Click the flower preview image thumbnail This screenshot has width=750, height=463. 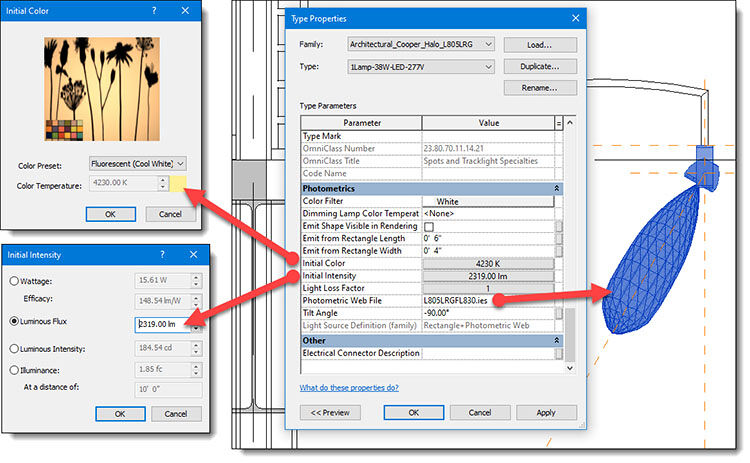tap(96, 89)
